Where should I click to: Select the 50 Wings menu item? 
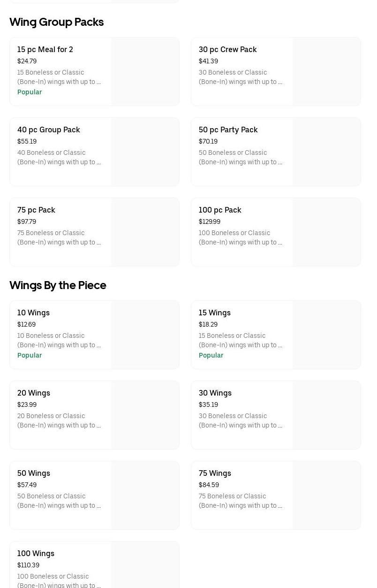coord(34,473)
